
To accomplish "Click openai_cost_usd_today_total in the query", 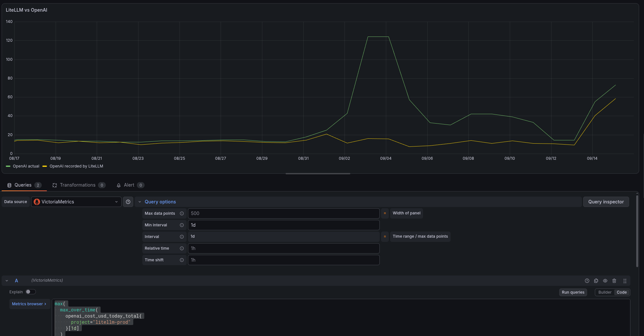I will [x=102, y=316].
